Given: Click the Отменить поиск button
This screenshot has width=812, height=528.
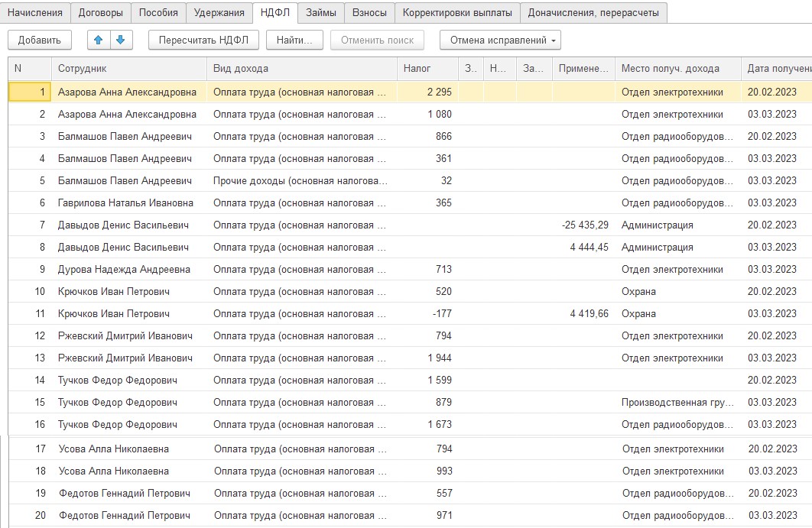Looking at the screenshot, I should pos(377,40).
